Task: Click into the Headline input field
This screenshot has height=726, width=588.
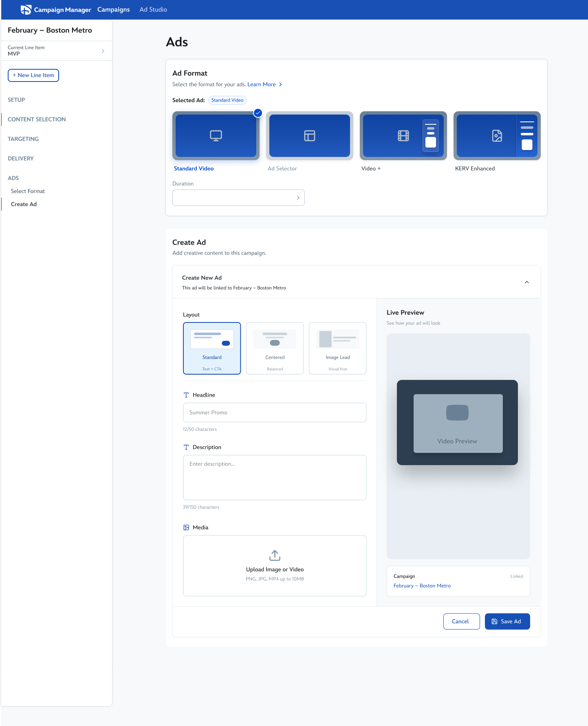Action: tap(275, 413)
